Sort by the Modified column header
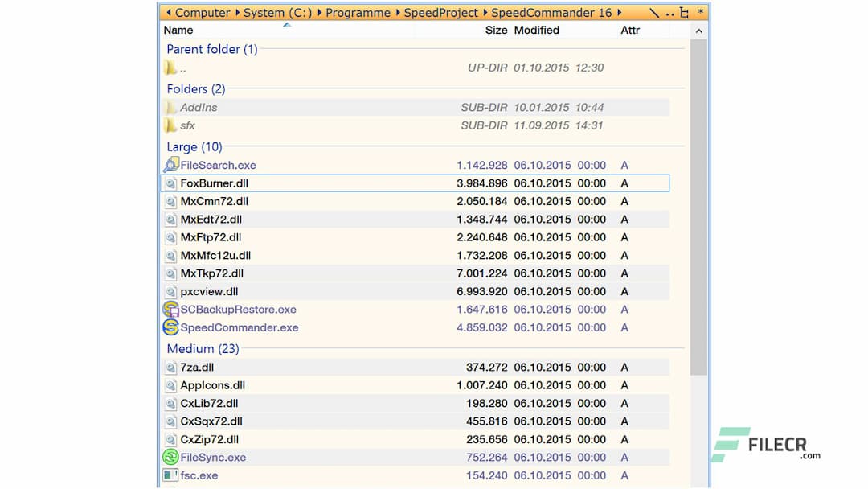Image resolution: width=868 pixels, height=489 pixels. click(536, 31)
